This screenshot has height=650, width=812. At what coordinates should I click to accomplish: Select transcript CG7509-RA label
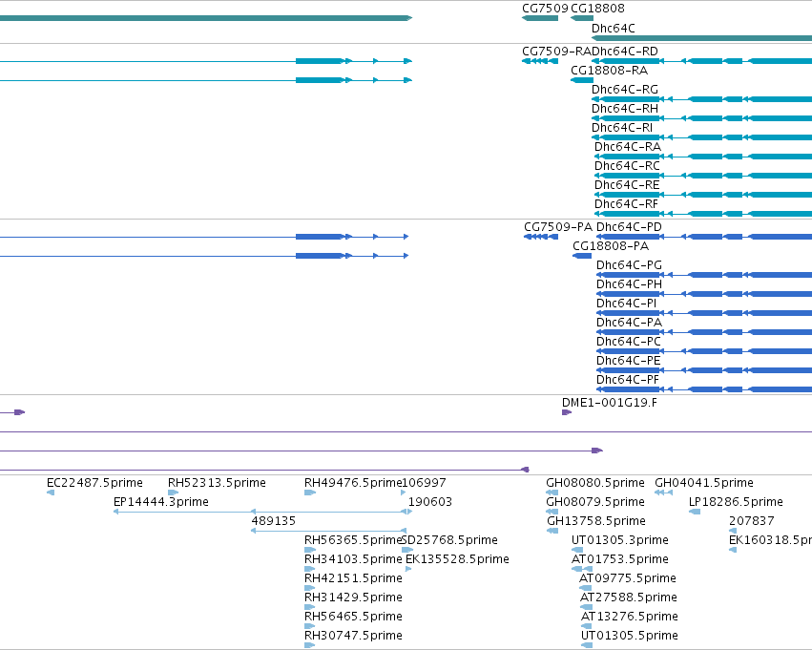(556, 52)
